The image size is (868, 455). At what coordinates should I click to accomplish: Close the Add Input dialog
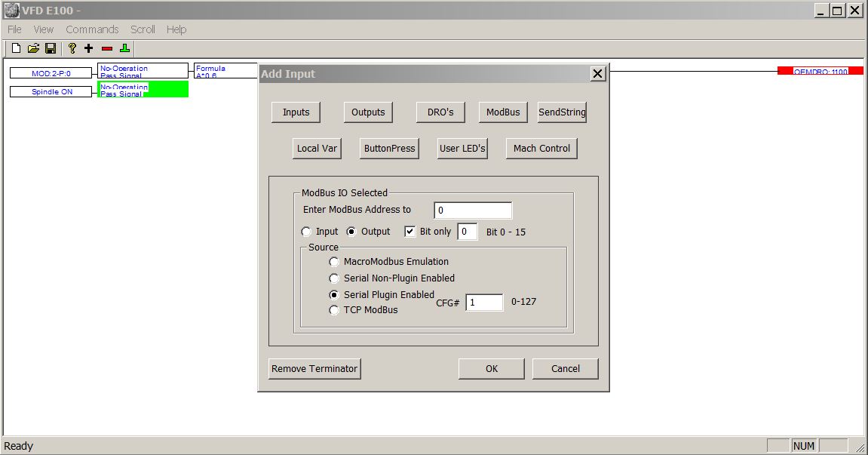click(x=598, y=74)
